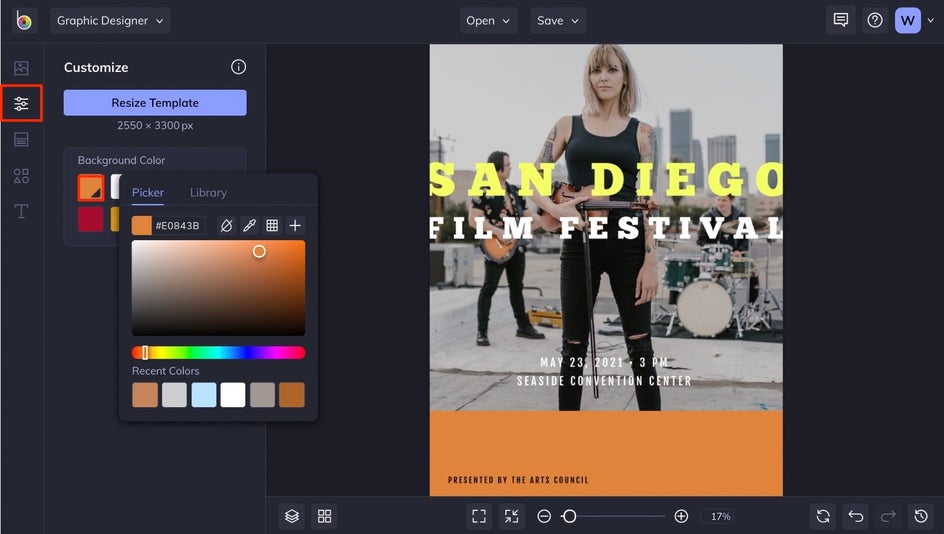Click the undo arrow icon
This screenshot has height=534, width=944.
click(856, 516)
